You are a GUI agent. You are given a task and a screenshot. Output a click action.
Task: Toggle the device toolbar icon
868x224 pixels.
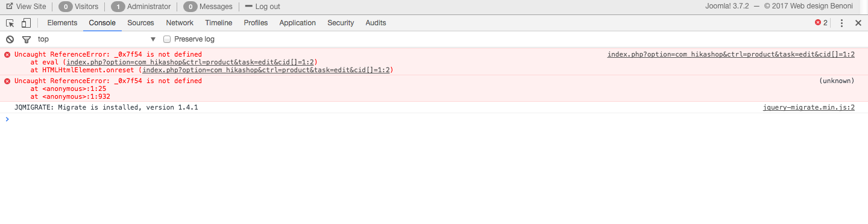(26, 23)
